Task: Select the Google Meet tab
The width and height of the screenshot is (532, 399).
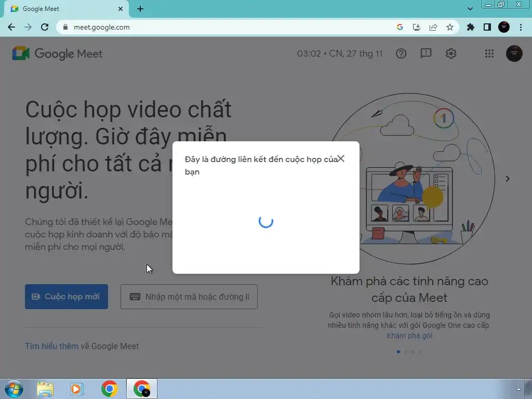Action: 66,9
